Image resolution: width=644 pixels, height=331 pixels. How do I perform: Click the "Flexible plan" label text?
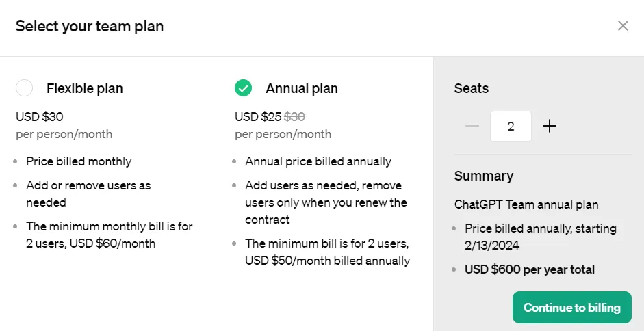pyautogui.click(x=85, y=88)
